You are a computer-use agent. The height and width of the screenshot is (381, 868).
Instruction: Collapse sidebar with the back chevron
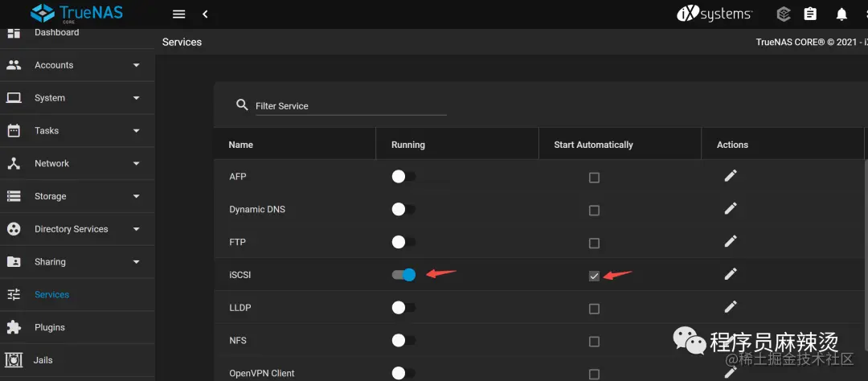205,14
